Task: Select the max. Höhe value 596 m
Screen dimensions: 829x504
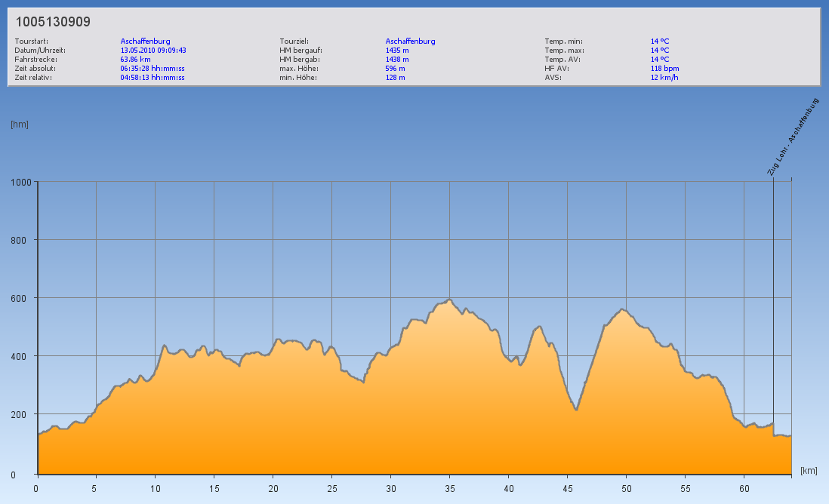Action: [395, 68]
